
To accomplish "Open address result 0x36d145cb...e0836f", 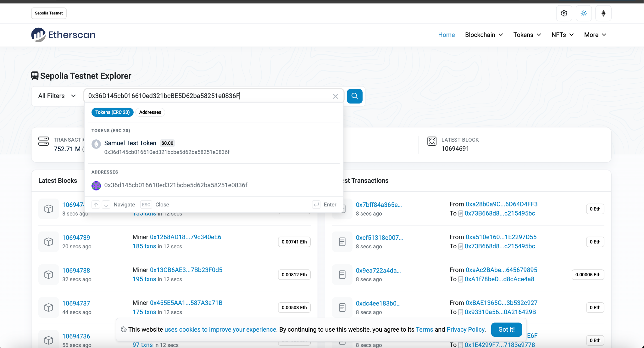I will 214,185.
